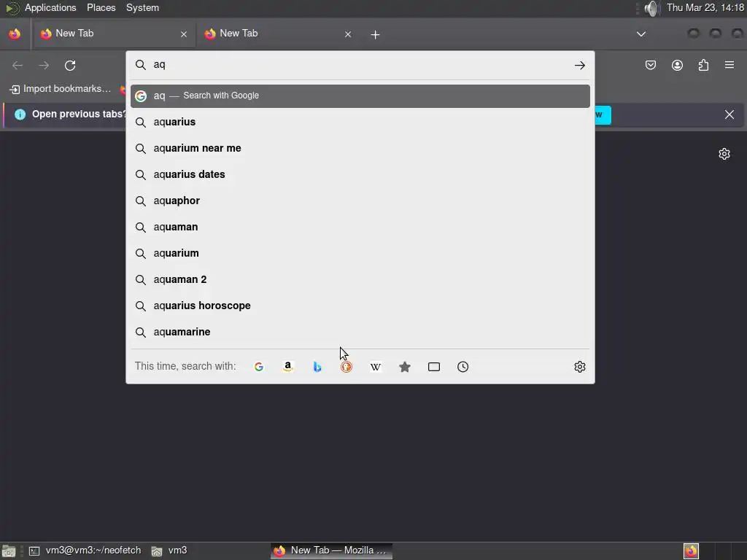The image size is (747, 560).
Task: Expand the list all tabs chevron
Action: pyautogui.click(x=641, y=34)
